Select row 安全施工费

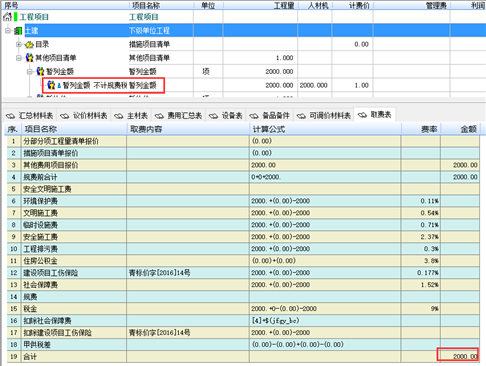[x=243, y=237]
